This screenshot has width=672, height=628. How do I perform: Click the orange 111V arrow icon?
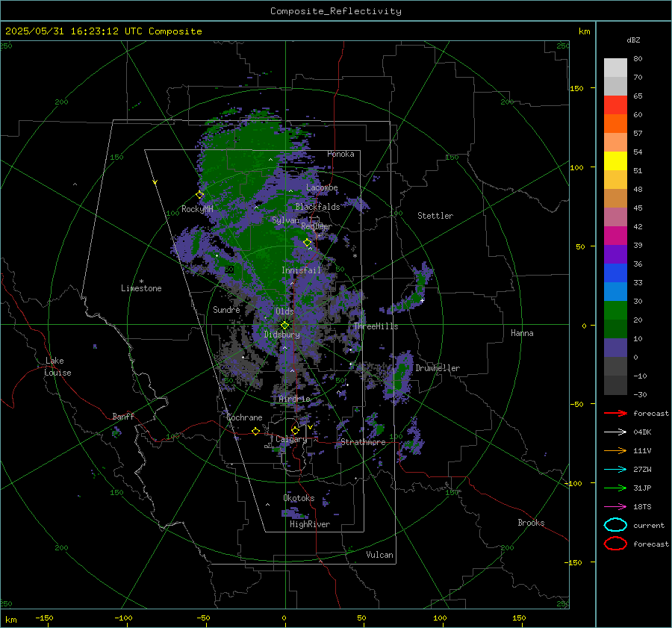click(615, 450)
